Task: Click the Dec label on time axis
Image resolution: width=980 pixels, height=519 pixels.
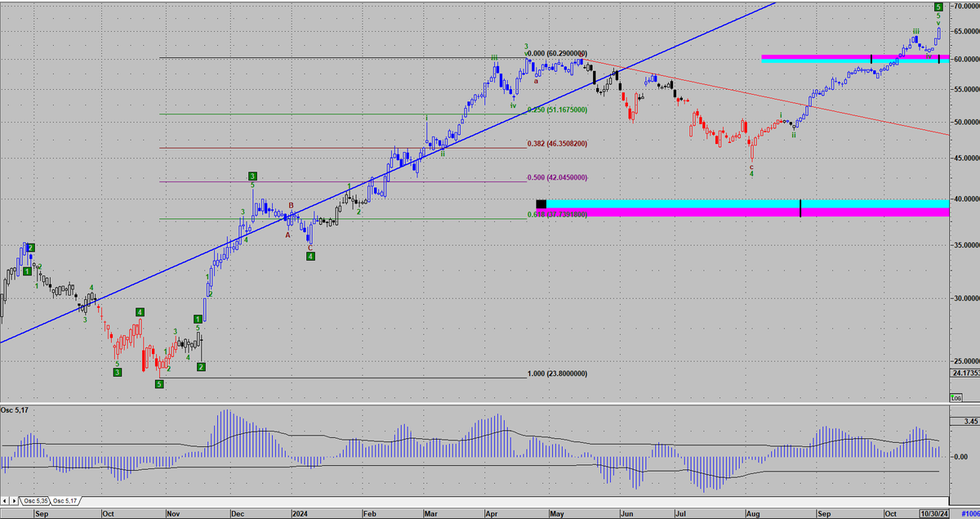Action: coord(238,513)
